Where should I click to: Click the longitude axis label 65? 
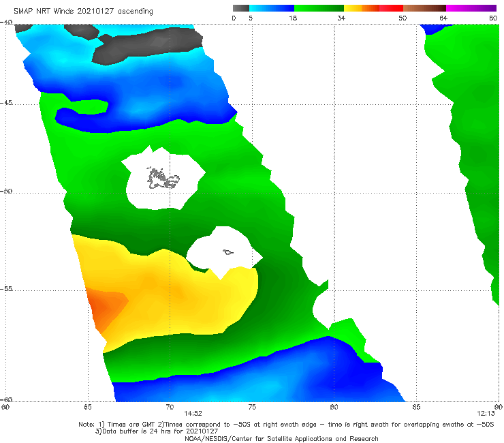point(88,407)
